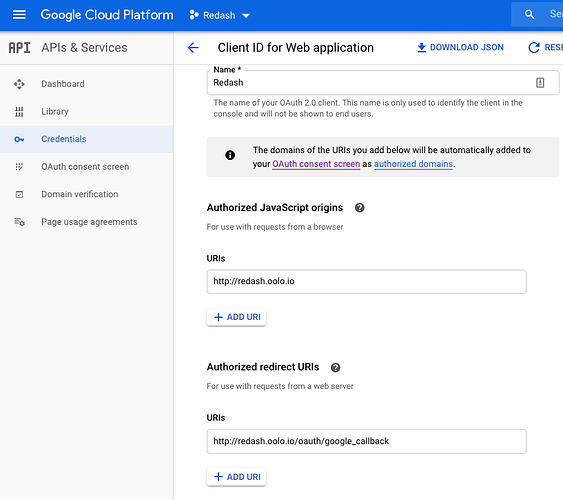The image size is (563, 500).
Task: Follow the authorized domains link
Action: click(413, 164)
